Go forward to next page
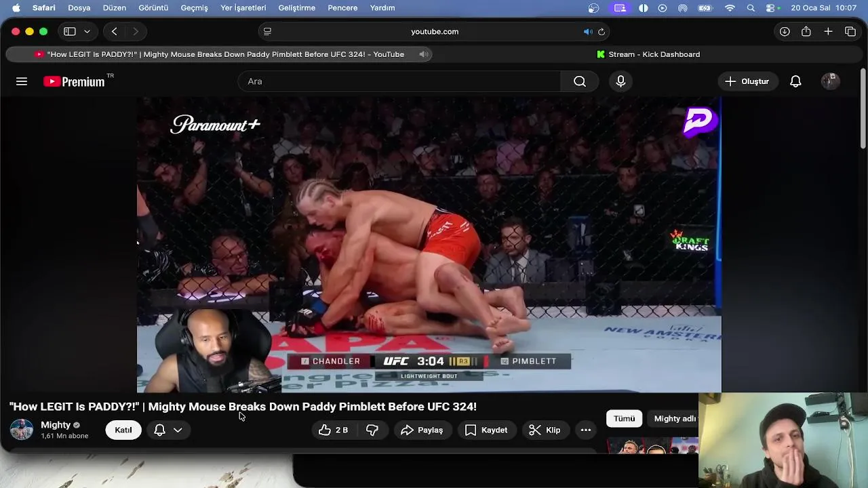The width and height of the screenshot is (868, 488). [136, 31]
